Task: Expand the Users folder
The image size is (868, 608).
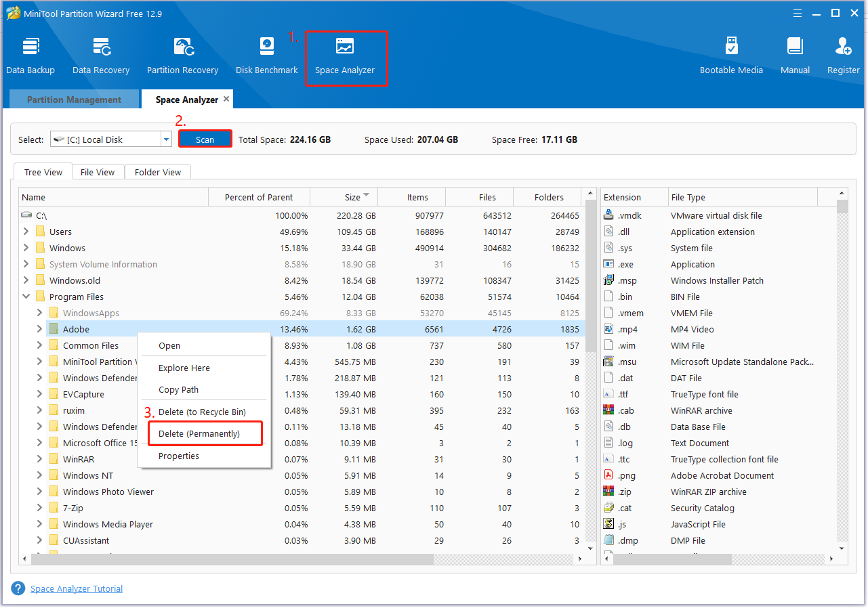Action: pyautogui.click(x=26, y=232)
